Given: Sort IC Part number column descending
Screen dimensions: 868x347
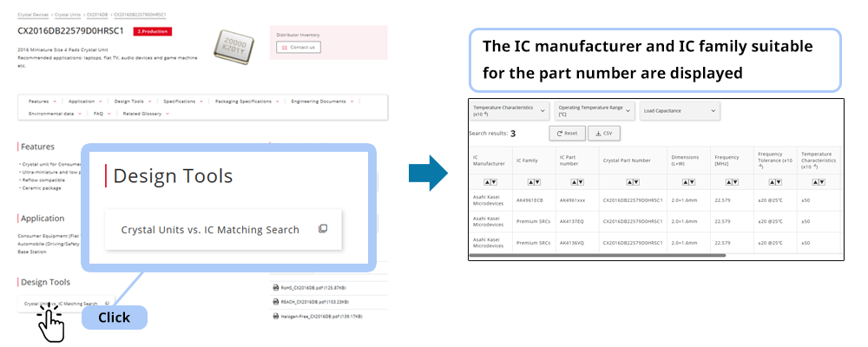Looking at the screenshot, I should coord(580,182).
